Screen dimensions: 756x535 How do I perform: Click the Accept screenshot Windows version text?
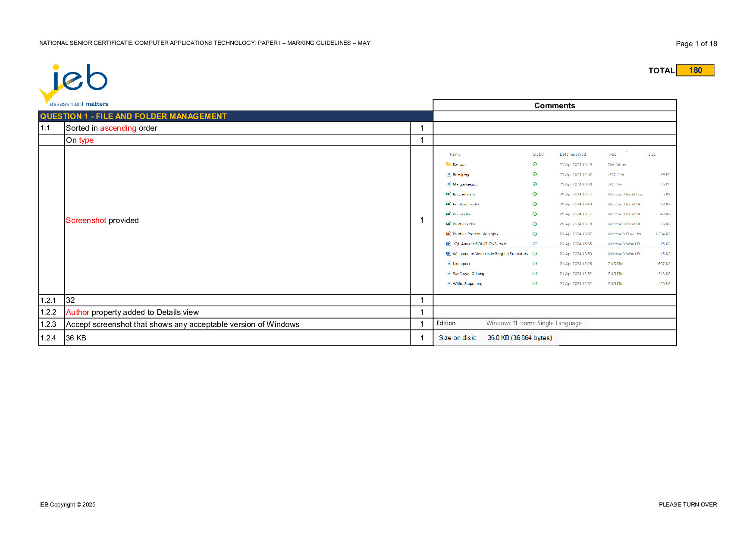click(x=182, y=324)
